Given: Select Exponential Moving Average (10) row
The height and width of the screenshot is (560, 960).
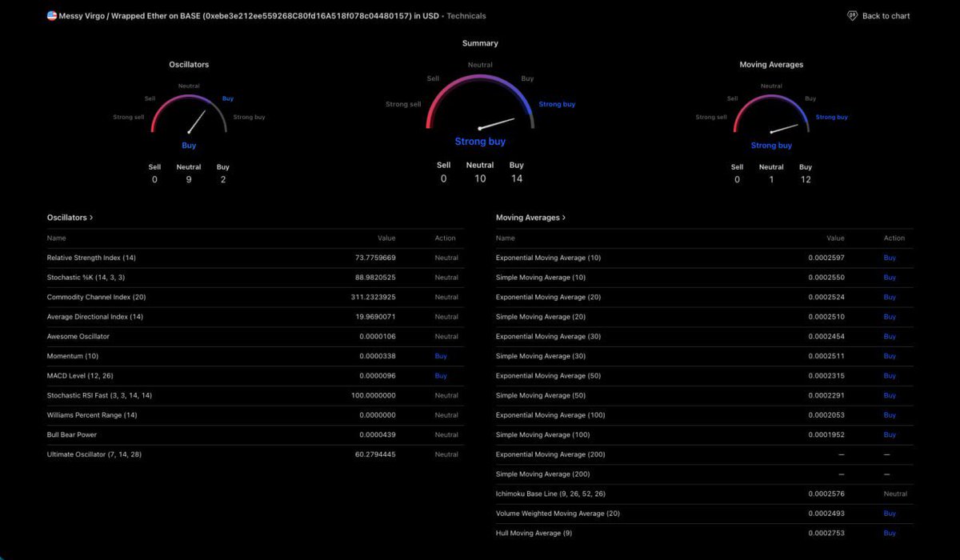Looking at the screenshot, I should (704, 258).
